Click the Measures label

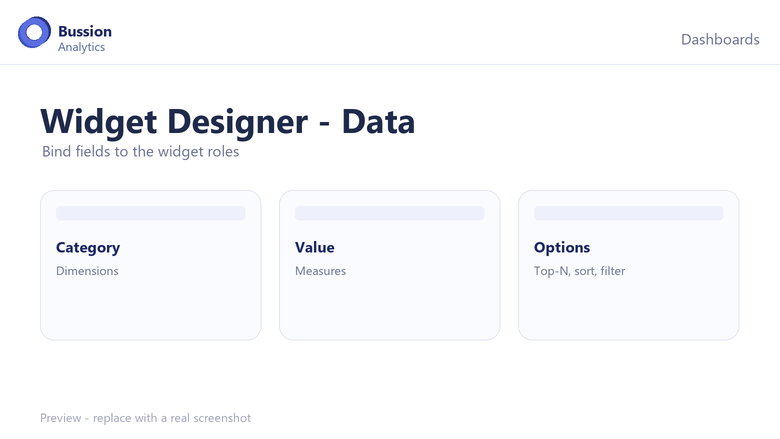tap(320, 271)
